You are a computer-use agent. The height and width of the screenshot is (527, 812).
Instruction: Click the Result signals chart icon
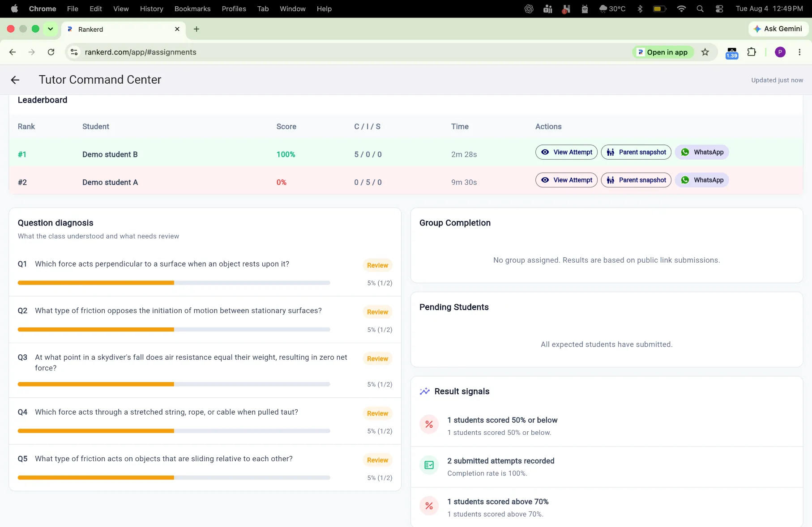point(424,391)
